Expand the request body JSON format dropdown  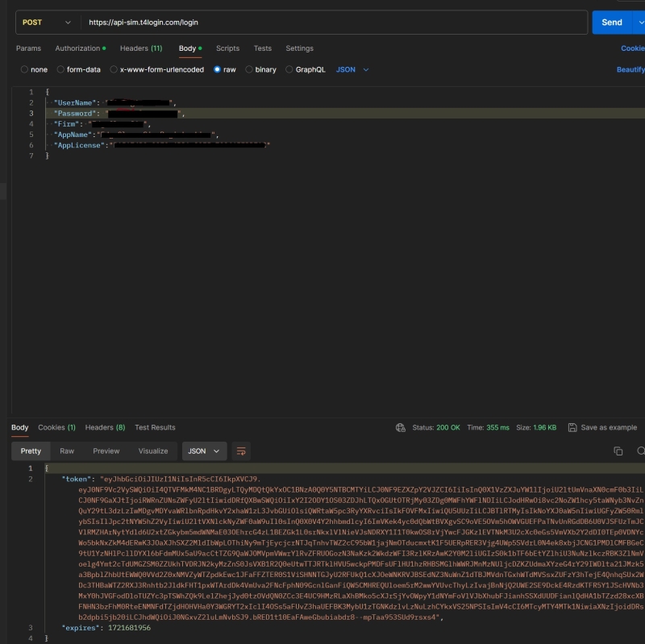coord(352,70)
